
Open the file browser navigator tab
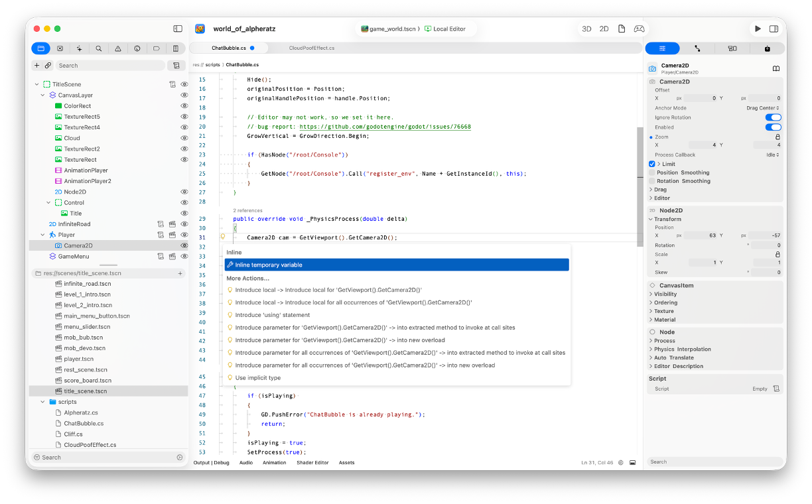(x=40, y=48)
